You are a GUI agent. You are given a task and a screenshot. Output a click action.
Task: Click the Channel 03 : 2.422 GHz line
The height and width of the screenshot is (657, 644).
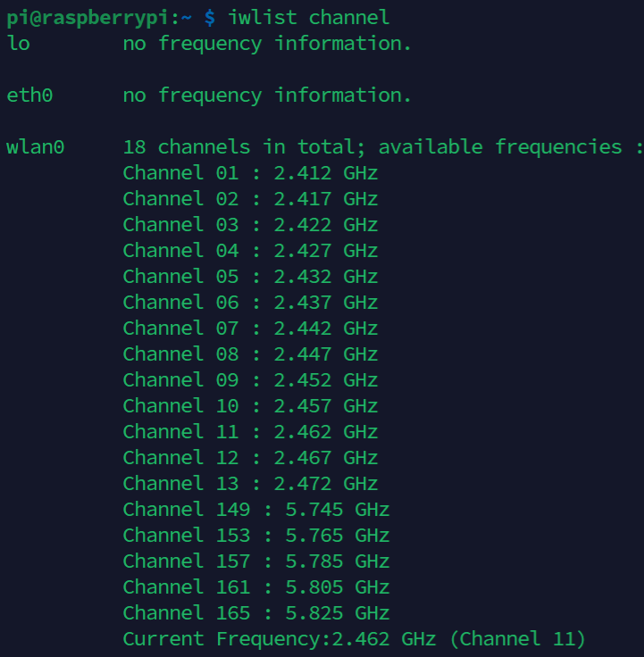pos(250,225)
